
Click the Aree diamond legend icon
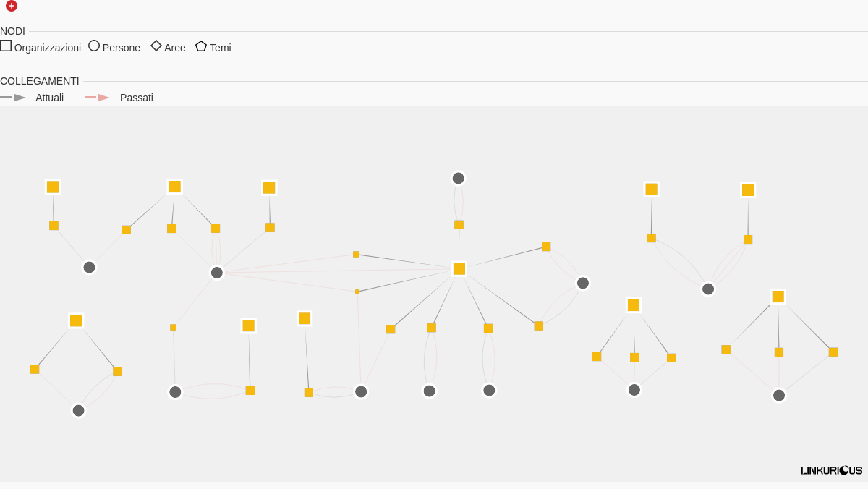pyautogui.click(x=156, y=46)
